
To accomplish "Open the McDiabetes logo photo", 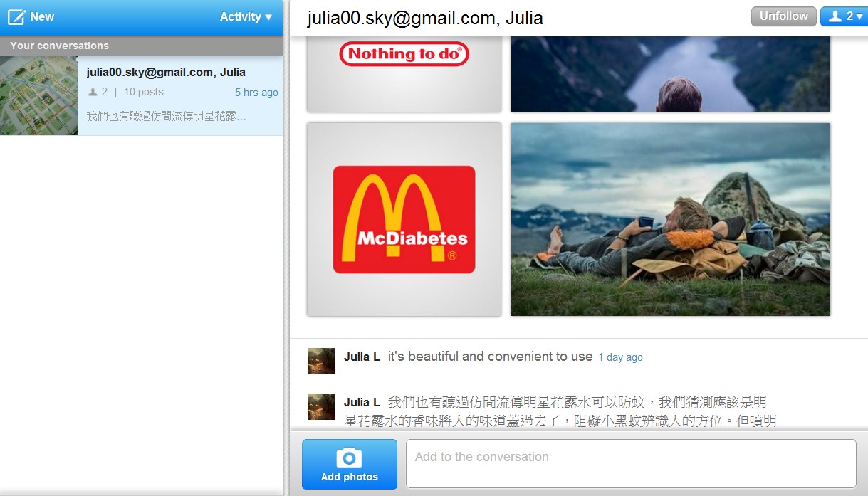I will [x=404, y=219].
